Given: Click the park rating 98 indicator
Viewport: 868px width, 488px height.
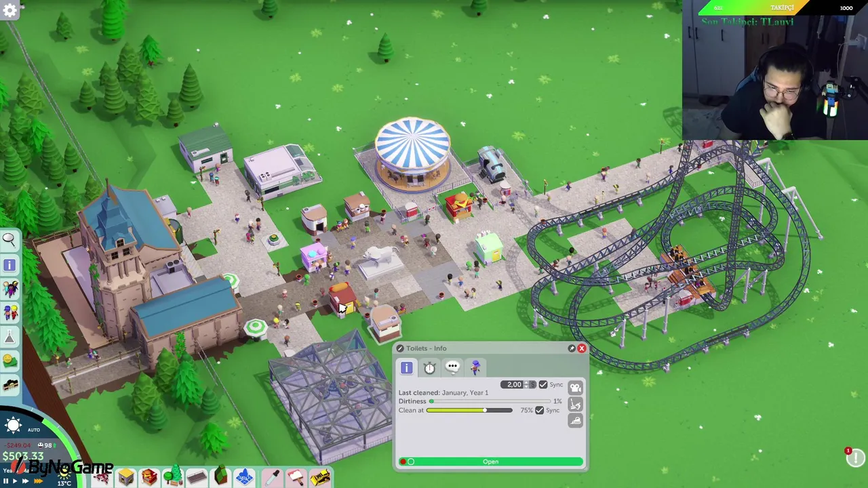Looking at the screenshot, I should coord(47,445).
